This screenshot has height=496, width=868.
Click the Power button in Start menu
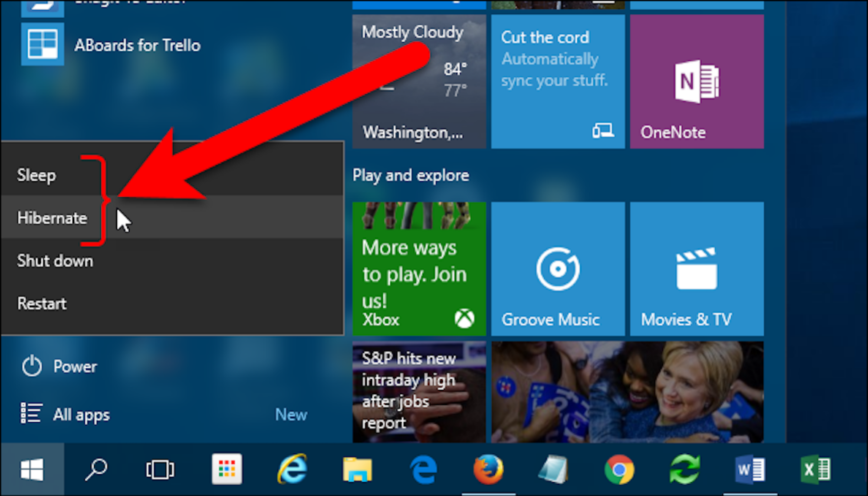pyautogui.click(x=59, y=366)
